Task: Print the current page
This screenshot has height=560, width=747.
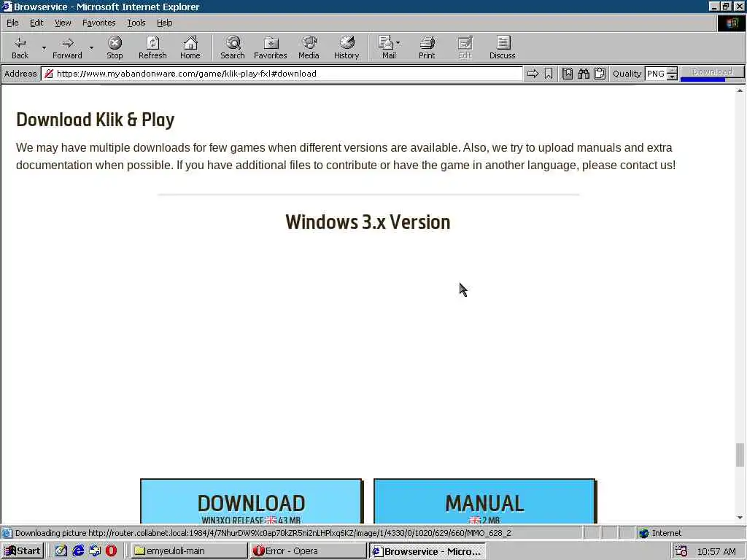Action: (x=427, y=47)
